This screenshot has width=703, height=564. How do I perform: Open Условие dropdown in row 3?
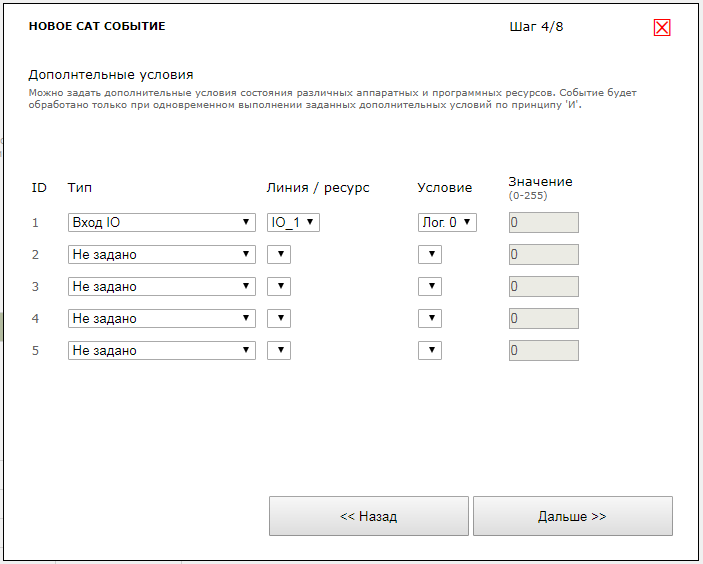429,287
